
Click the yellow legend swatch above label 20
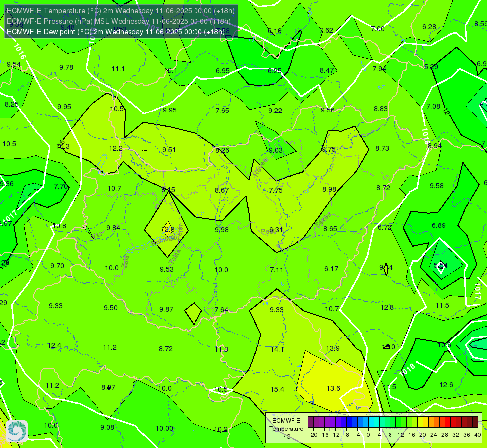point(420,422)
